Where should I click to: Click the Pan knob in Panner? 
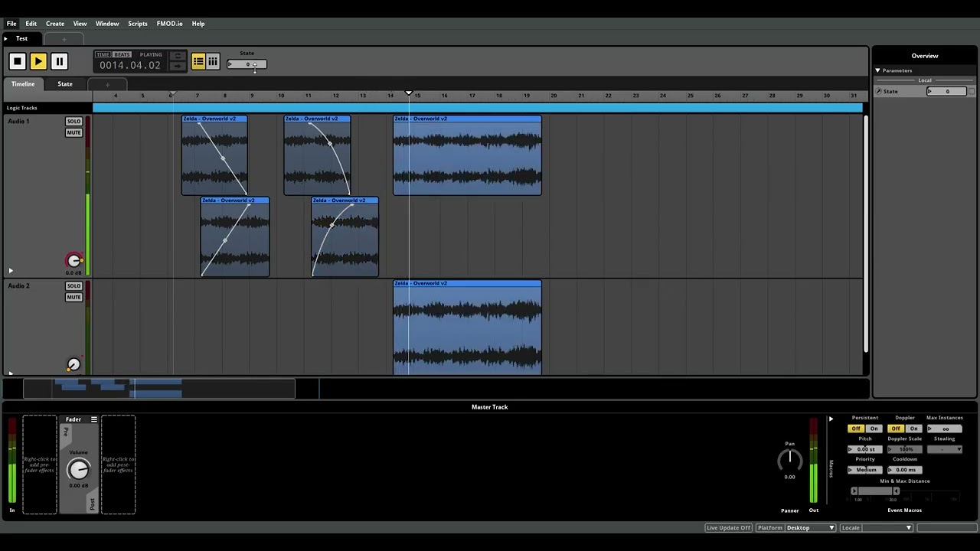tap(789, 460)
